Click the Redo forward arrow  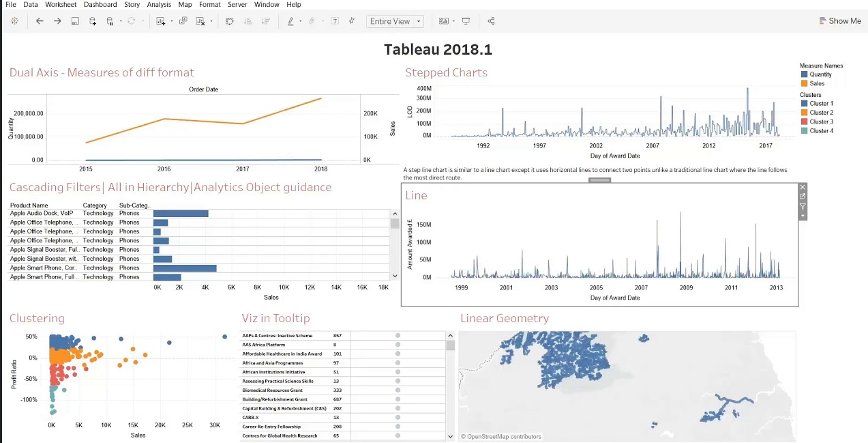point(57,21)
